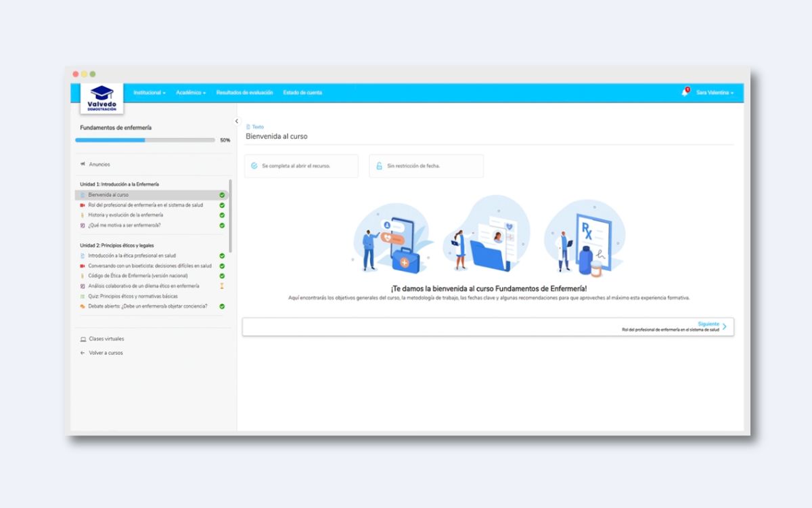Click the padlock icon in Sin restricción de fecha
The height and width of the screenshot is (508, 812).
point(379,166)
